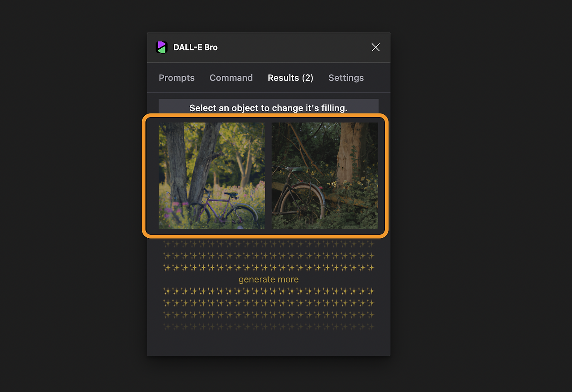Select the right rusty bicycle result

[324, 175]
